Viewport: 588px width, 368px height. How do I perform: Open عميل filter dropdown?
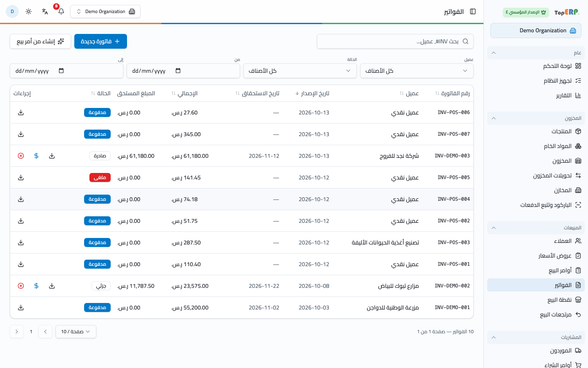417,71
